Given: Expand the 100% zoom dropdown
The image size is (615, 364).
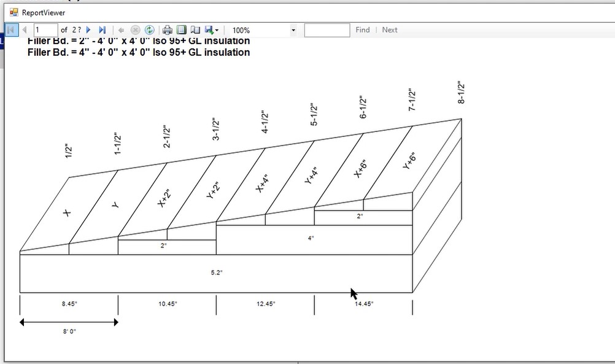Looking at the screenshot, I should pos(293,30).
